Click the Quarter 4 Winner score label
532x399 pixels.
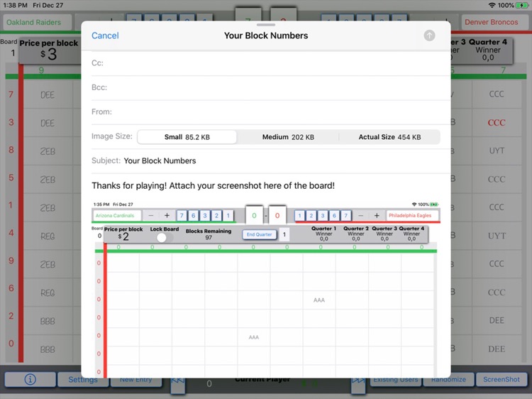(x=488, y=50)
